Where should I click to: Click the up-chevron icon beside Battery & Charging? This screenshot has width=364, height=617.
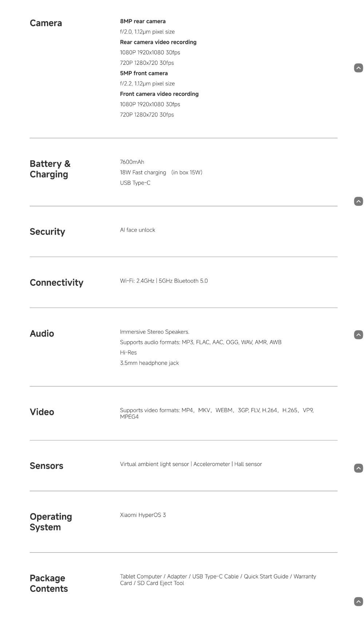click(358, 201)
